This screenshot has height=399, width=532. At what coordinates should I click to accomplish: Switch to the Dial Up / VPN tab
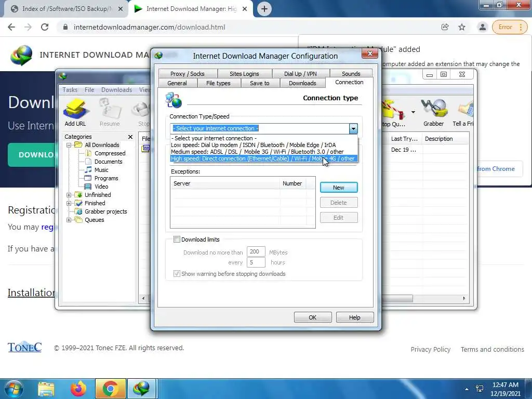coord(300,74)
